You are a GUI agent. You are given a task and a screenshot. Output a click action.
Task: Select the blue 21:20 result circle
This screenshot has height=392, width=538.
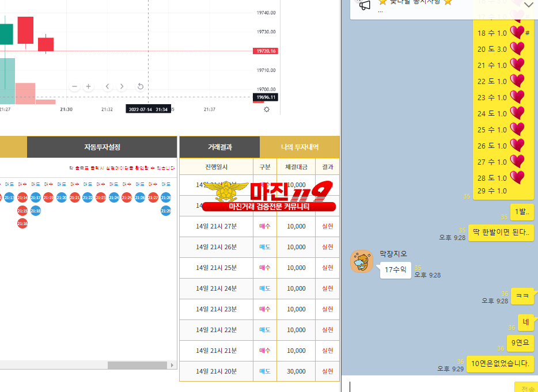pos(62,197)
